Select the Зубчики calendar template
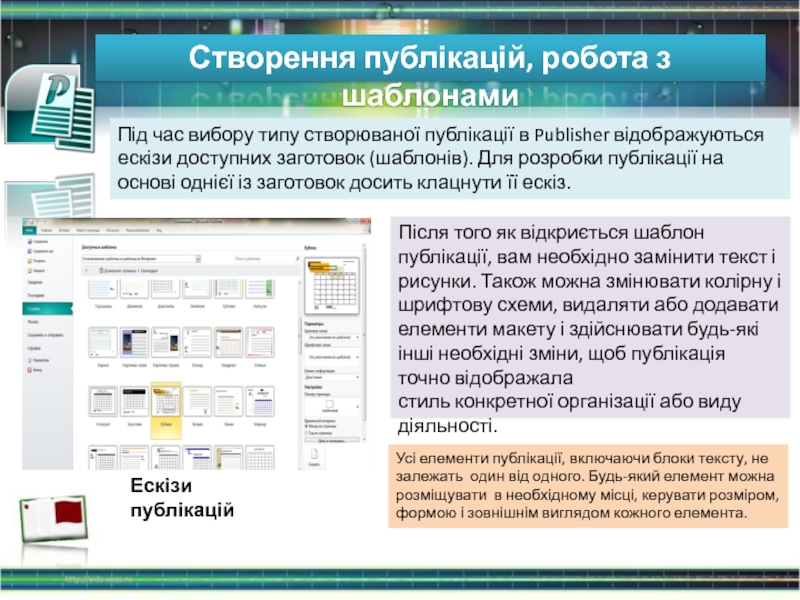The width and height of the screenshot is (800, 600). [229, 289]
